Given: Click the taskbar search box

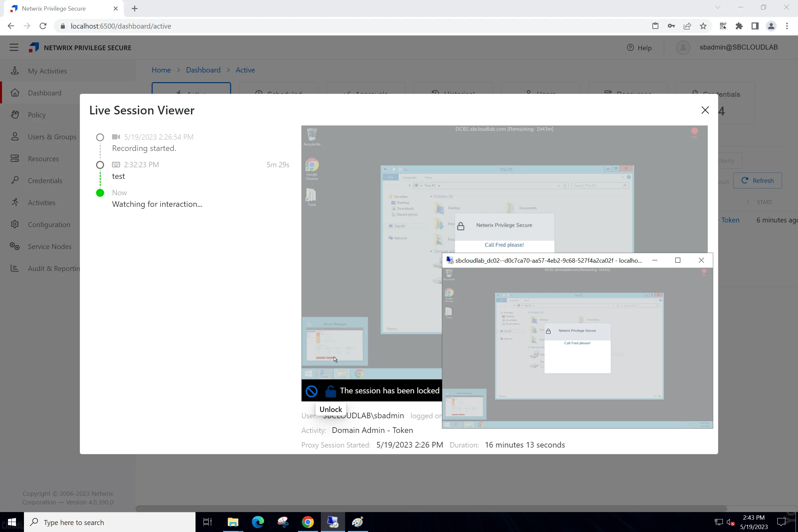Looking at the screenshot, I should tap(110, 522).
